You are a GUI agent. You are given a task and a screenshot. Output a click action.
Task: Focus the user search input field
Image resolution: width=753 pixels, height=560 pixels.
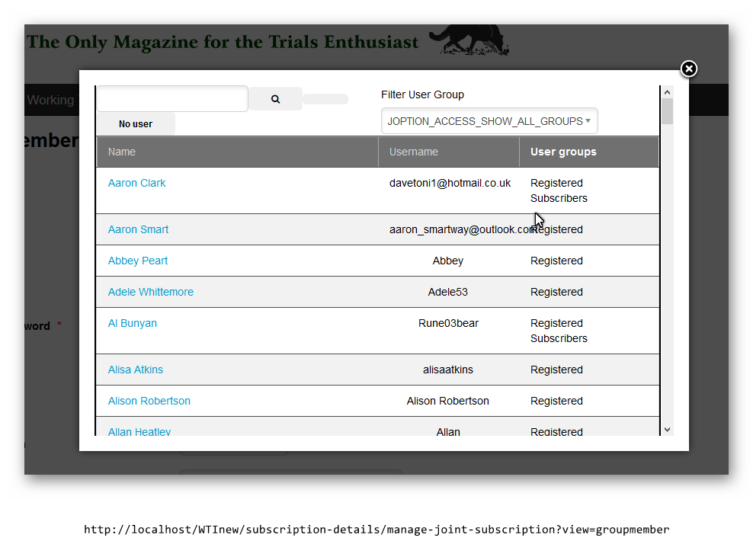click(172, 98)
